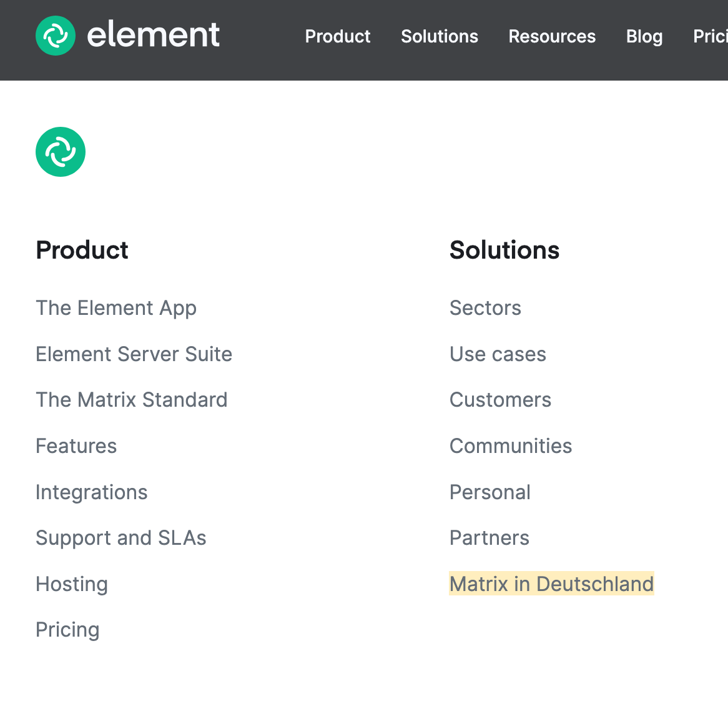The image size is (728, 711).
Task: Open the Product menu in the top navigation
Action: tap(338, 36)
